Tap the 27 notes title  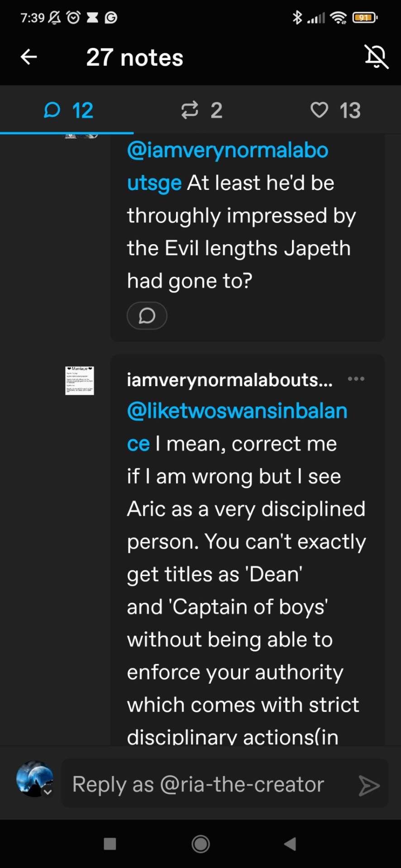[134, 57]
